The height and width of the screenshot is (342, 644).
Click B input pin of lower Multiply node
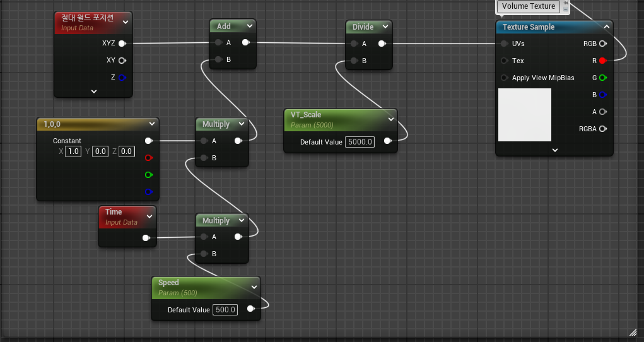tap(204, 254)
